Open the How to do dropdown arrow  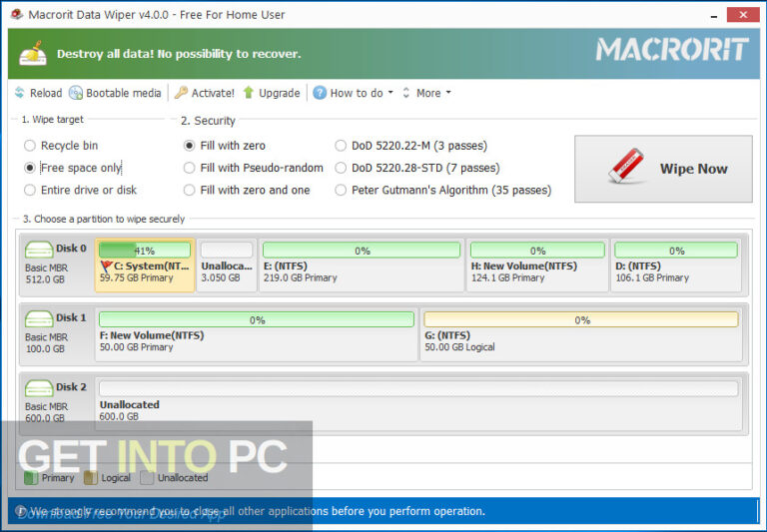[x=390, y=93]
